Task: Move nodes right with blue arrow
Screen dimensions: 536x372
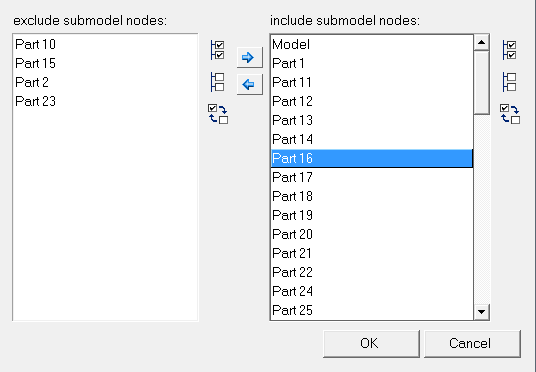Action: (250, 57)
